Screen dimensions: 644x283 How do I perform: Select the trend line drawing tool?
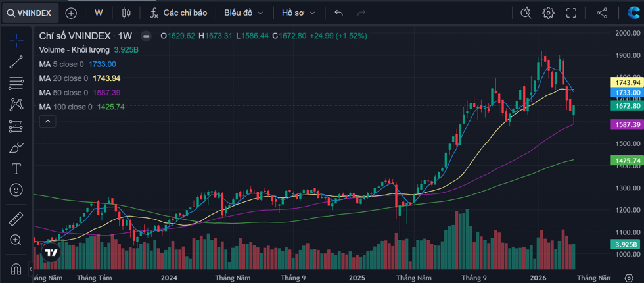click(x=16, y=62)
